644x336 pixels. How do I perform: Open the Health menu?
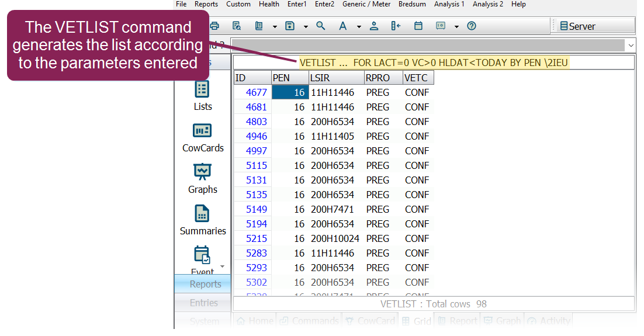[269, 4]
